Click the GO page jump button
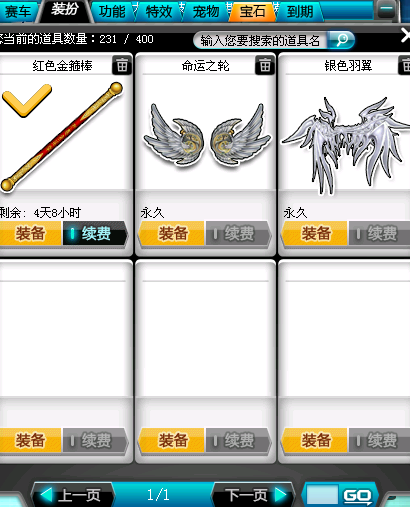Viewport: 410px width, 507px height. pyautogui.click(x=358, y=496)
